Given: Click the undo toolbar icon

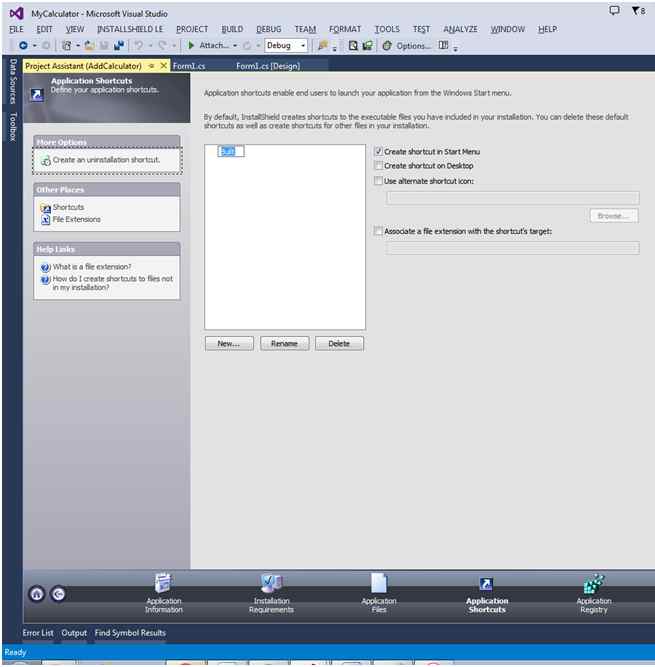Looking at the screenshot, I should click(139, 46).
